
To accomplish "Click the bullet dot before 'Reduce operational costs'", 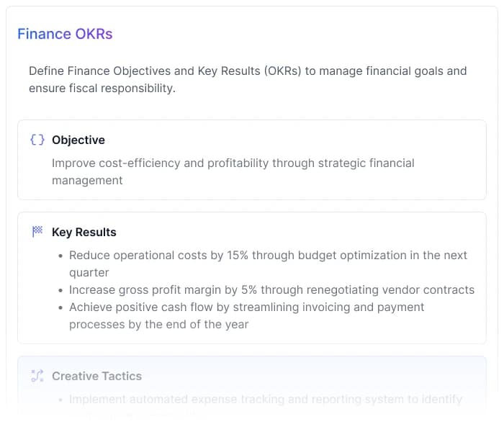I will [x=60, y=256].
